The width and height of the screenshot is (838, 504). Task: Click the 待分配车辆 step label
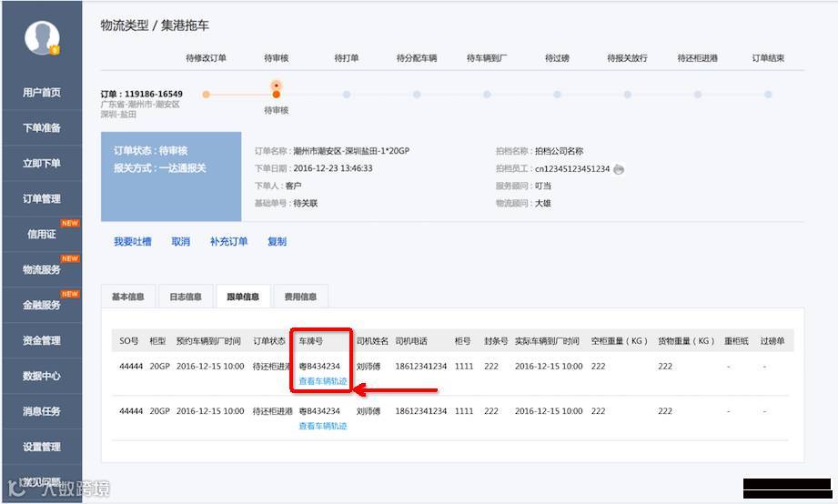coord(417,58)
